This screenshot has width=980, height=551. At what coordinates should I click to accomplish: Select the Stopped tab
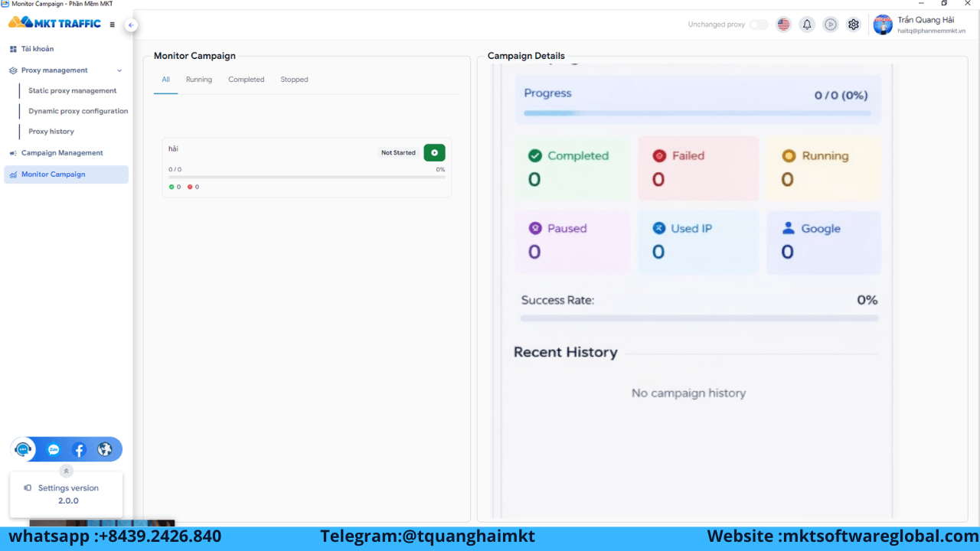(x=294, y=80)
